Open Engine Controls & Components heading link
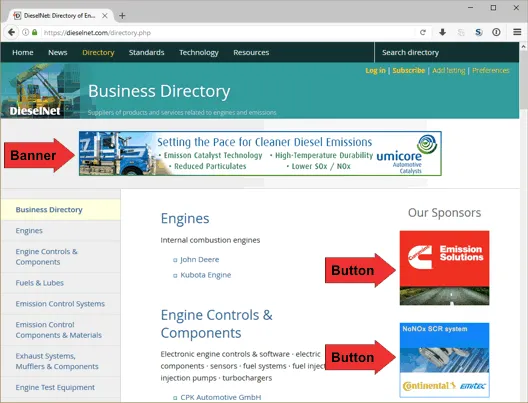528x403 pixels. (x=217, y=324)
